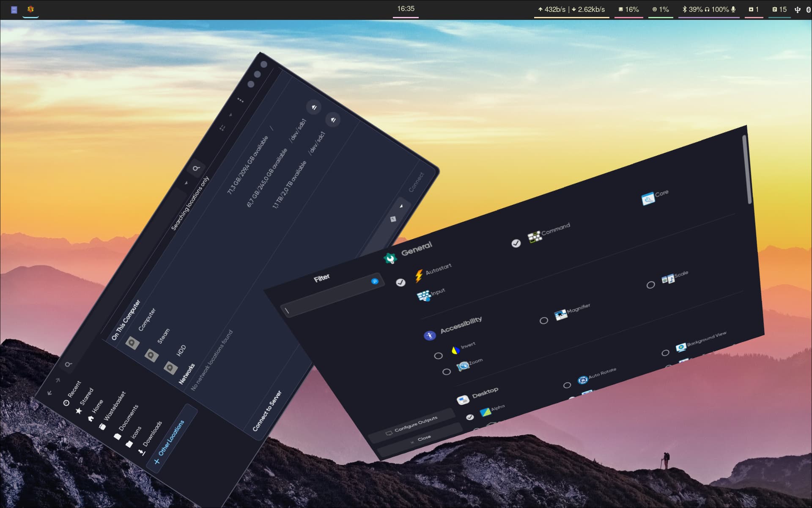Go forward in the file manager
The height and width of the screenshot is (508, 812).
[x=58, y=380]
